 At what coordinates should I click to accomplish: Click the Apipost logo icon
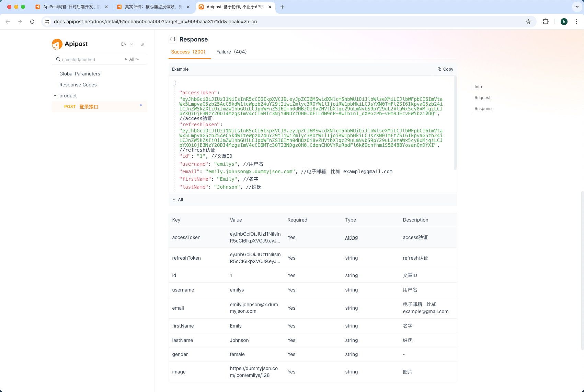[57, 44]
